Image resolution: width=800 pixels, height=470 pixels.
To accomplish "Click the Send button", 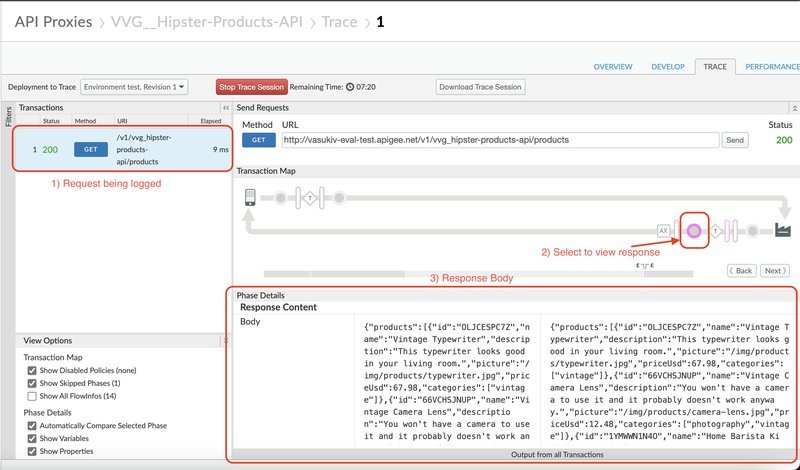I will (735, 140).
